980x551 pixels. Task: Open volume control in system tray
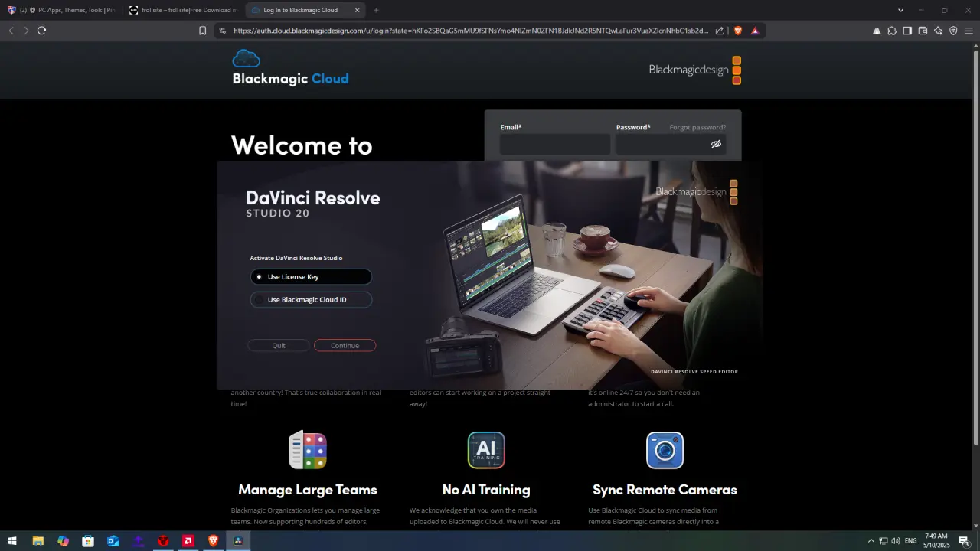(896, 541)
